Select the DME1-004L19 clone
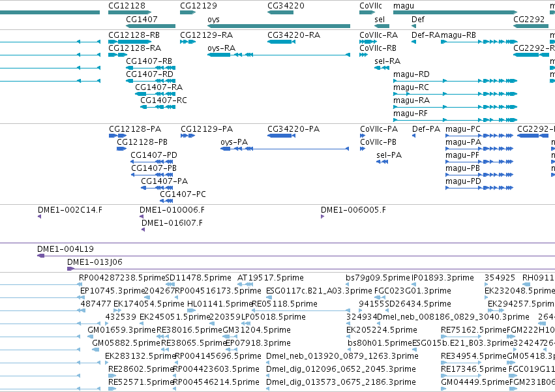The height and width of the screenshot is (392, 555). (x=296, y=256)
